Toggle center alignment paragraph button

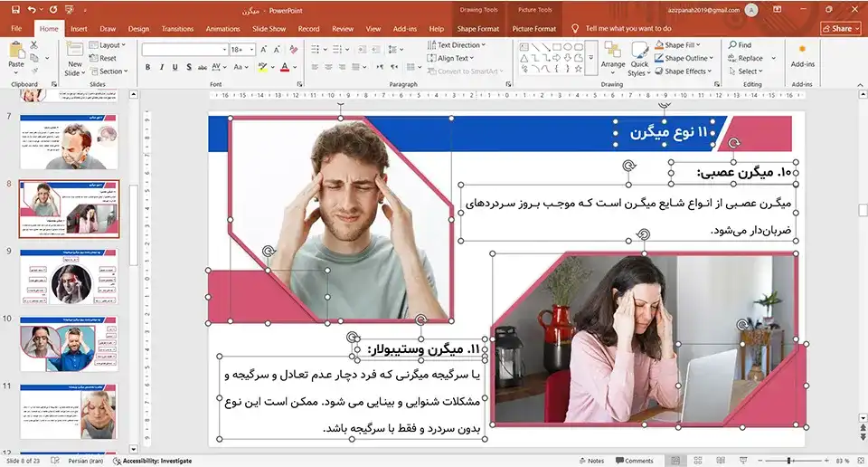tap(328, 67)
